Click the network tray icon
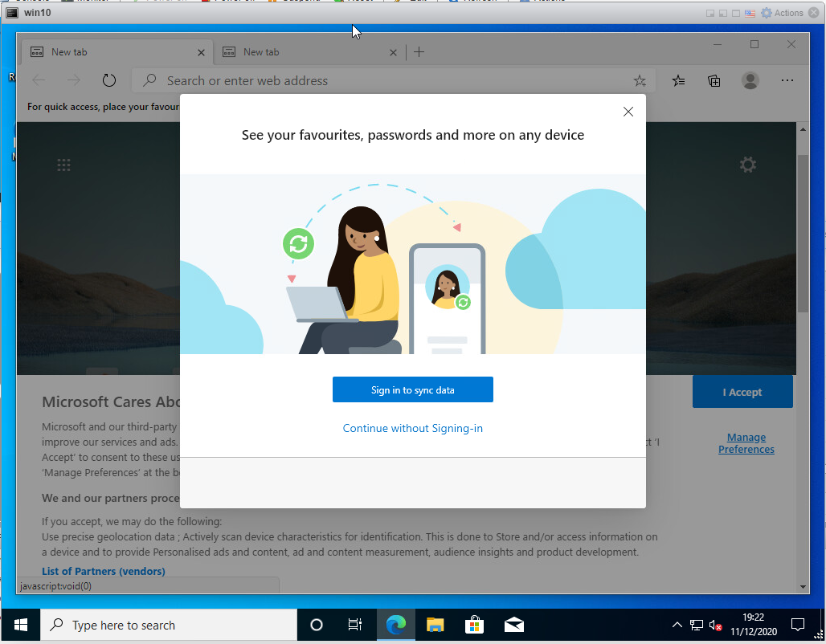This screenshot has height=644, width=826. tap(697, 625)
